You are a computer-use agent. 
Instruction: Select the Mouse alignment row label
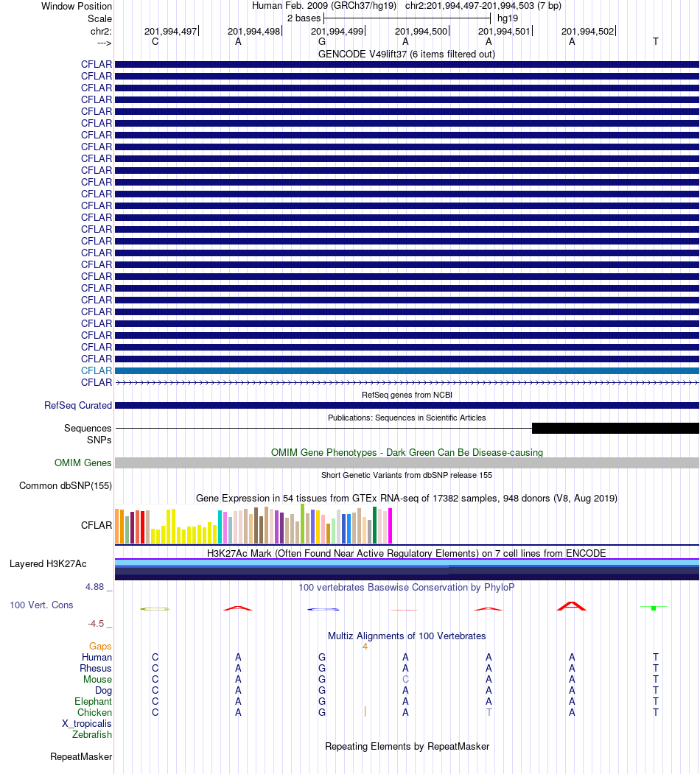tap(97, 679)
